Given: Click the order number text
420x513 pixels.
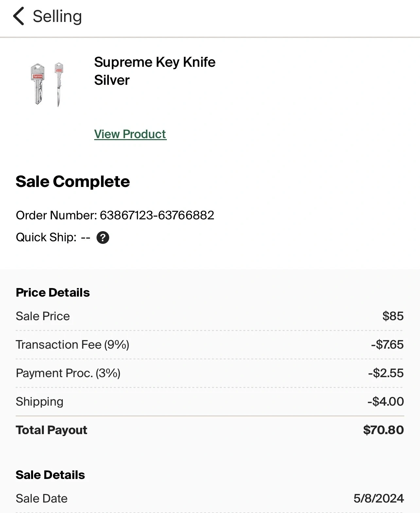Looking at the screenshot, I should click(115, 215).
